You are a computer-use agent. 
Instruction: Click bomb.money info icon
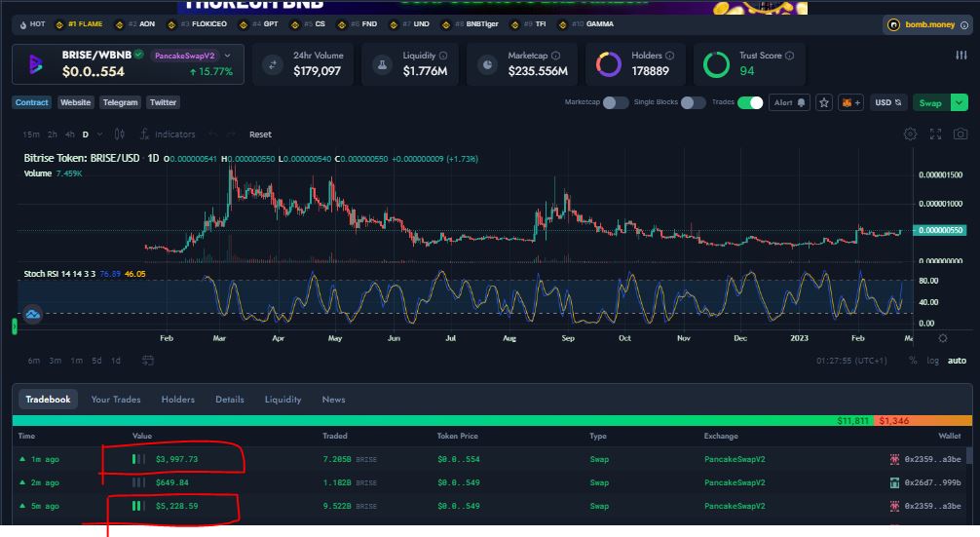(x=964, y=25)
